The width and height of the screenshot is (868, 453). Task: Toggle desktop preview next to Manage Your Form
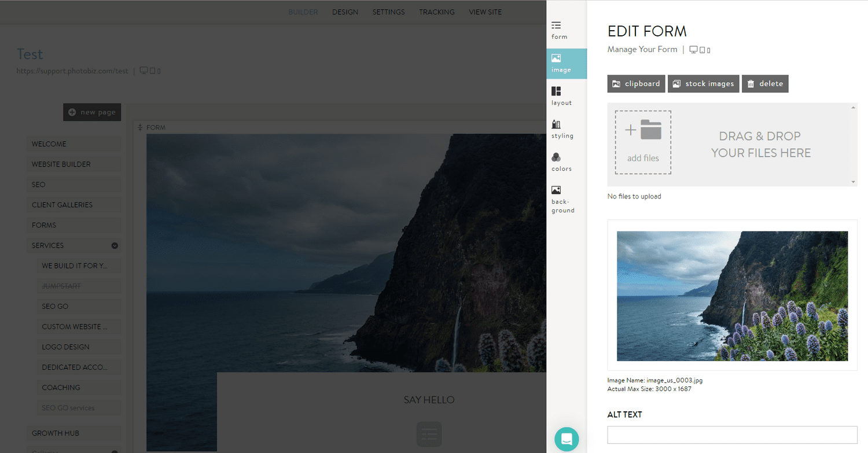693,49
